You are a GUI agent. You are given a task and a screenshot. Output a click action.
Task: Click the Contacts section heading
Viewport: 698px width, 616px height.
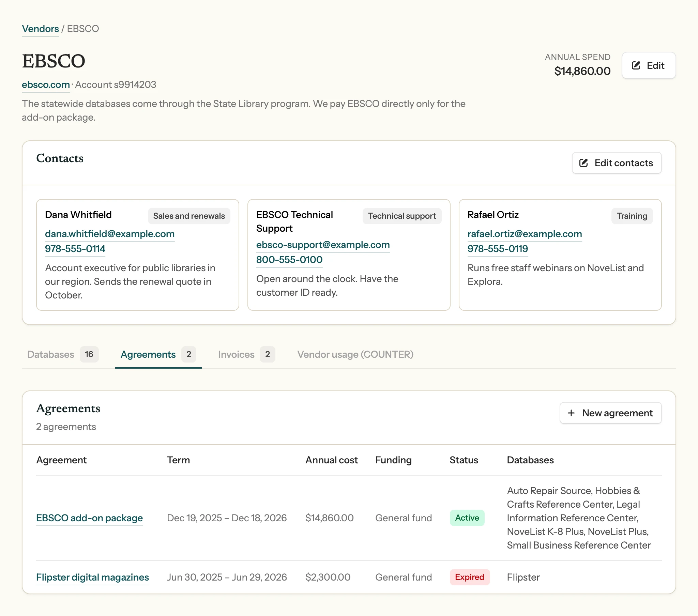point(60,158)
